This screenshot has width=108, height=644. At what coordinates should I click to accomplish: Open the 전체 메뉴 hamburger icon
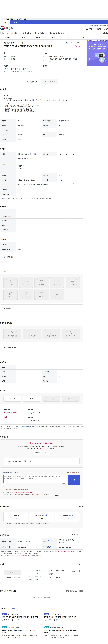pos(100,33)
